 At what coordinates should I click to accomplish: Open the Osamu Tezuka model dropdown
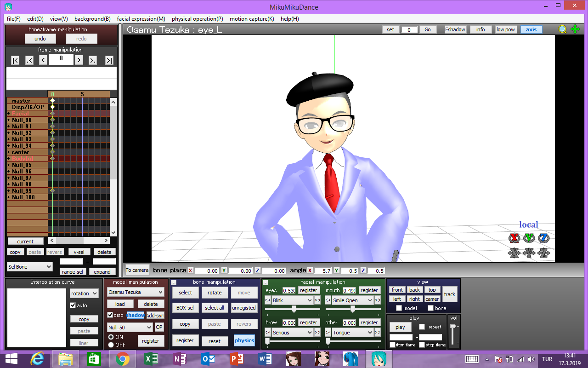click(x=136, y=292)
